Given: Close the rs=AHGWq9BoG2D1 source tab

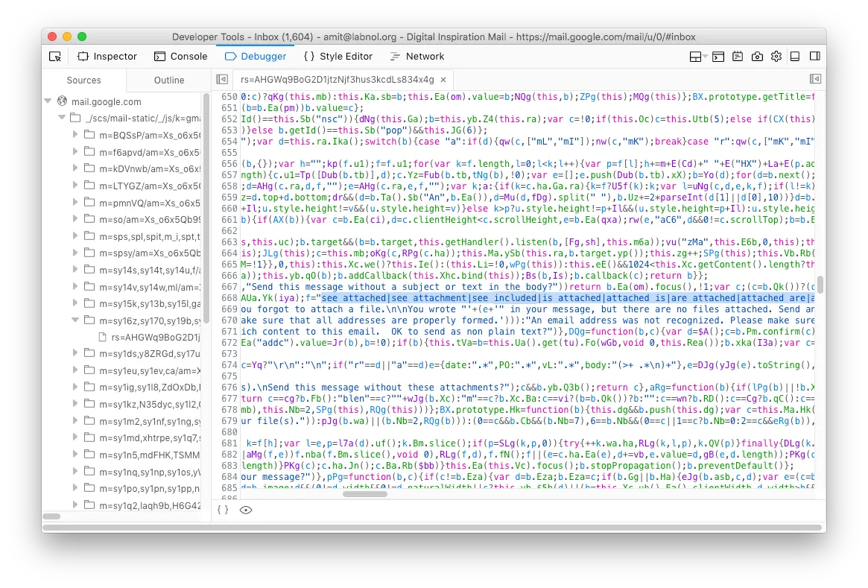Looking at the screenshot, I should [x=443, y=78].
